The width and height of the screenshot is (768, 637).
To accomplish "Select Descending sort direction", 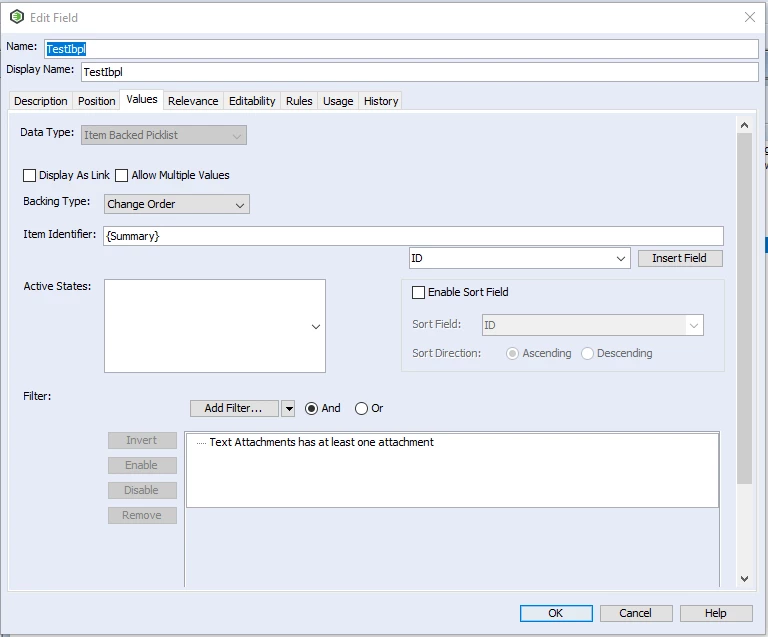I will pos(587,354).
